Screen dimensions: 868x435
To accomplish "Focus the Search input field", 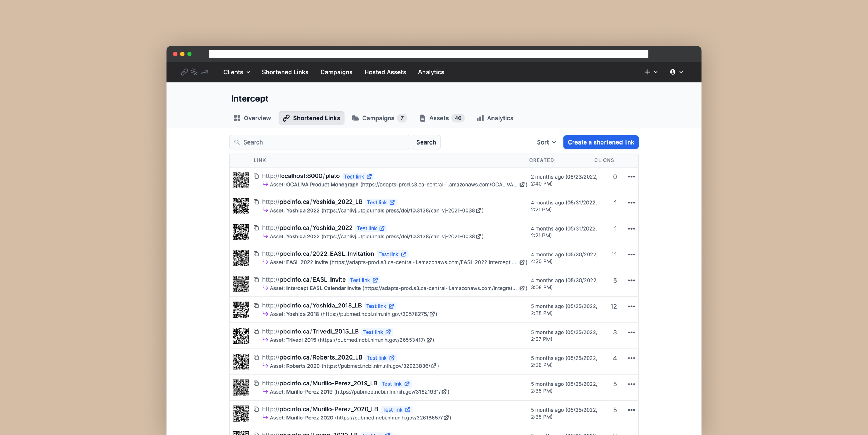I will [x=319, y=142].
